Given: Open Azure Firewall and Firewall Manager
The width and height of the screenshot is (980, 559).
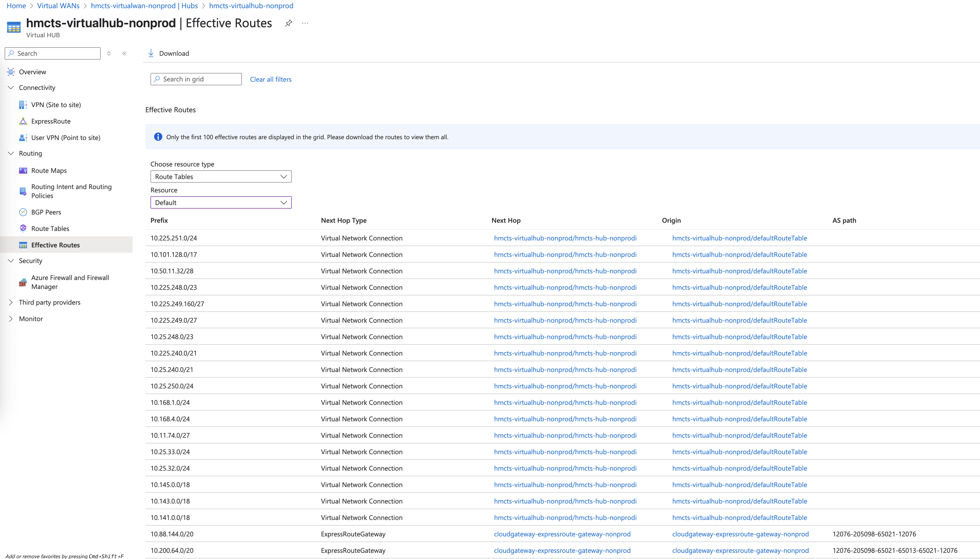Looking at the screenshot, I should click(x=70, y=282).
